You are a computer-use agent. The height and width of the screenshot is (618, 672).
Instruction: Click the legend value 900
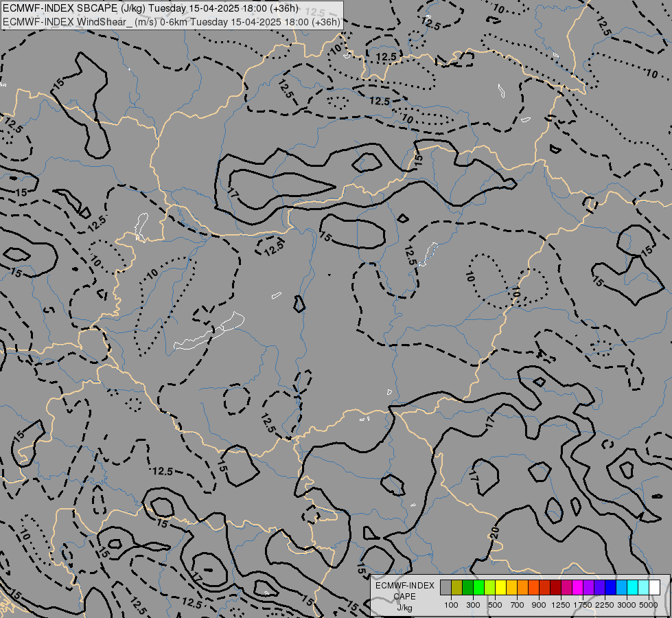(539, 605)
